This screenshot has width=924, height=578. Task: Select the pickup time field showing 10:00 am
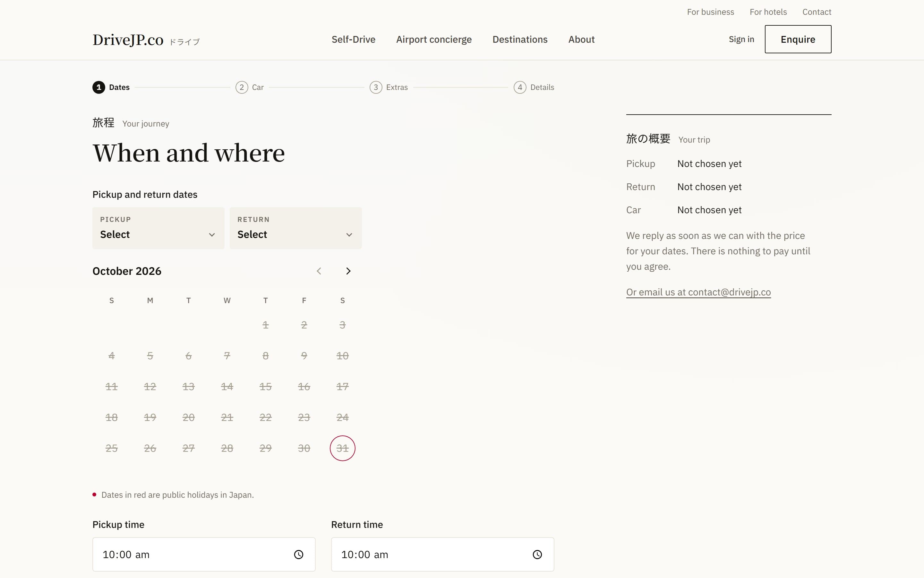(x=204, y=554)
